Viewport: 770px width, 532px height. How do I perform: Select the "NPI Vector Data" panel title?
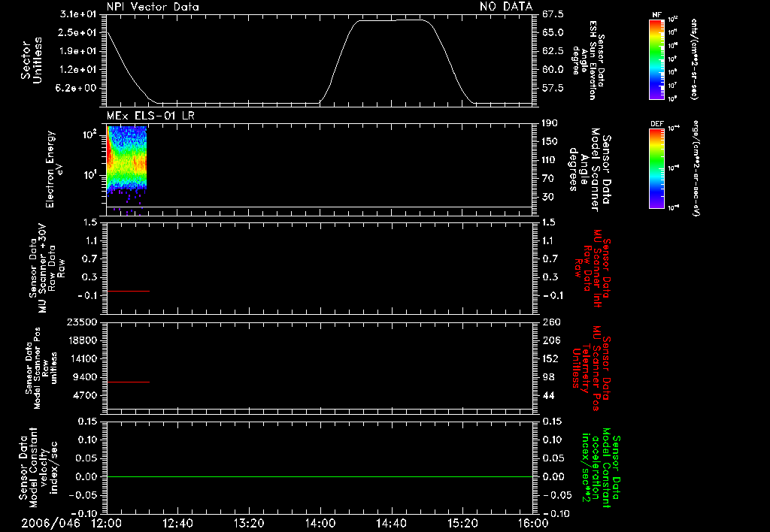153,7
